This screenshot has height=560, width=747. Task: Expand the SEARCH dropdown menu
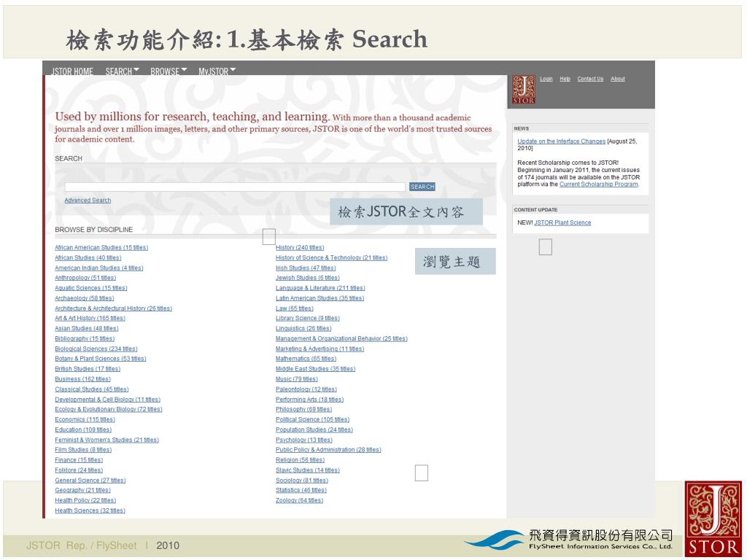(122, 71)
